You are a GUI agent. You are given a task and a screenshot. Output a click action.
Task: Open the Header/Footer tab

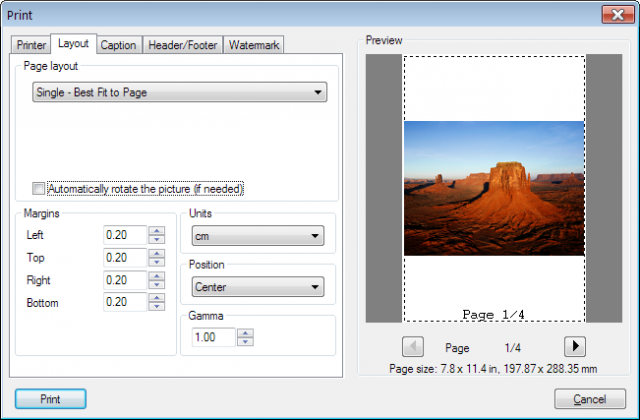pos(182,45)
